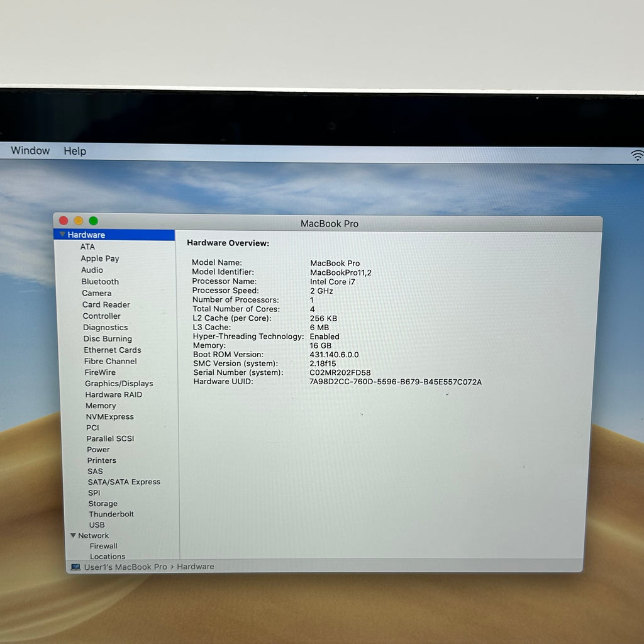Select Hardware RAID in the sidebar
This screenshot has width=644, height=644.
click(x=114, y=394)
